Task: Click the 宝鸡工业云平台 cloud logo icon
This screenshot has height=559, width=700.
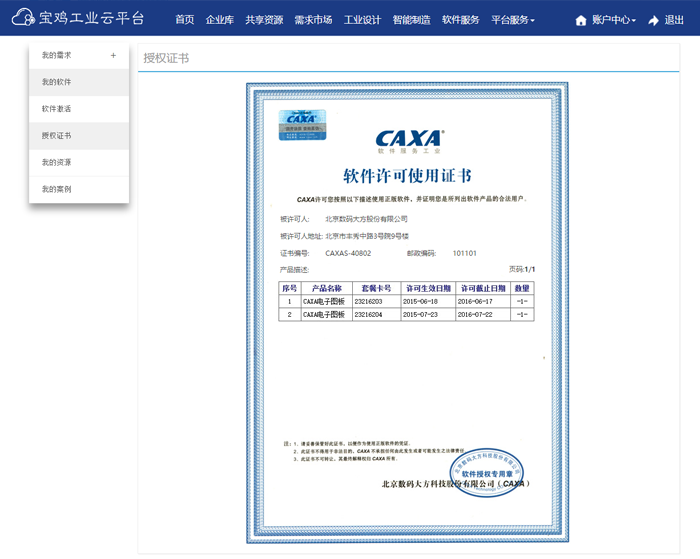Action: click(x=23, y=18)
